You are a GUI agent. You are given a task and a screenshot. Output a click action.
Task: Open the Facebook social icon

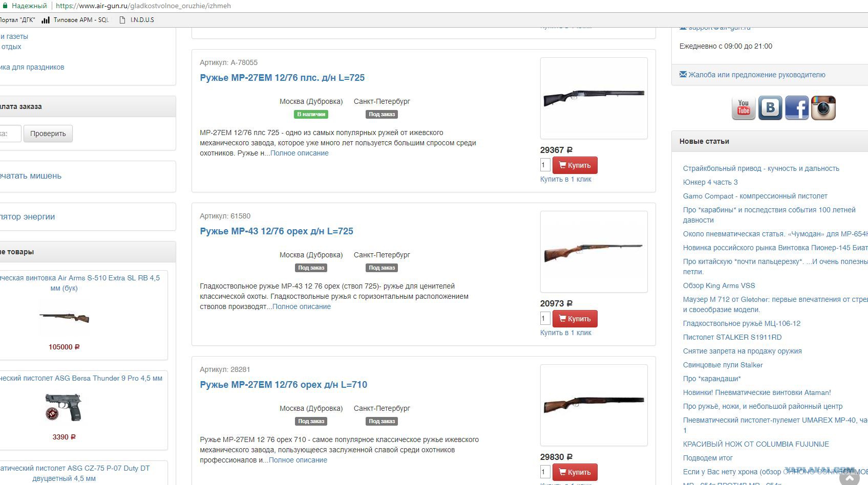(797, 108)
